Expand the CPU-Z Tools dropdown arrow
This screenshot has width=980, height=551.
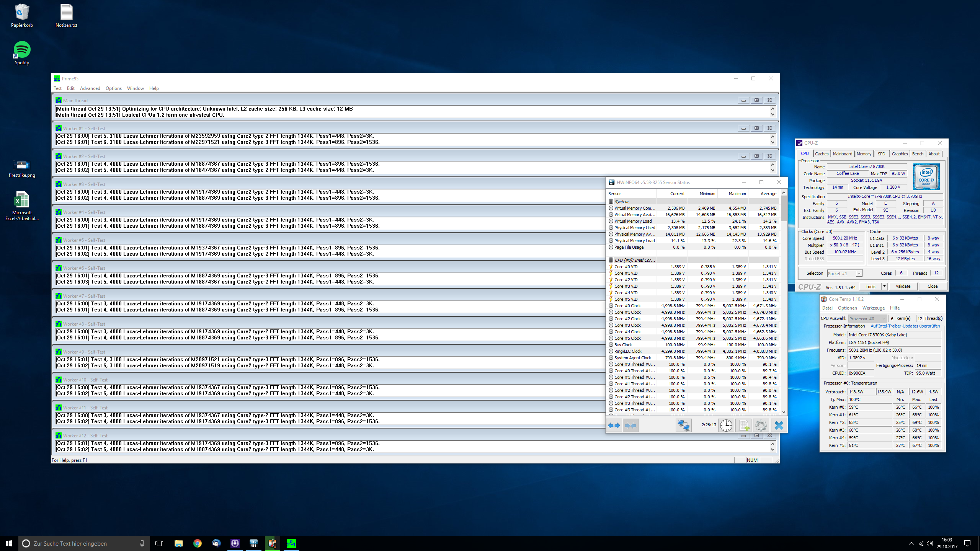coord(884,286)
